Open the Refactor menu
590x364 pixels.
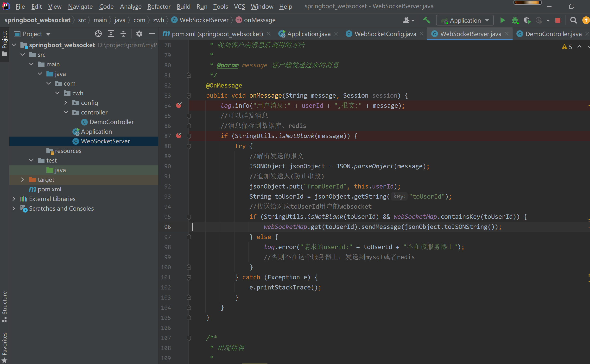point(159,6)
